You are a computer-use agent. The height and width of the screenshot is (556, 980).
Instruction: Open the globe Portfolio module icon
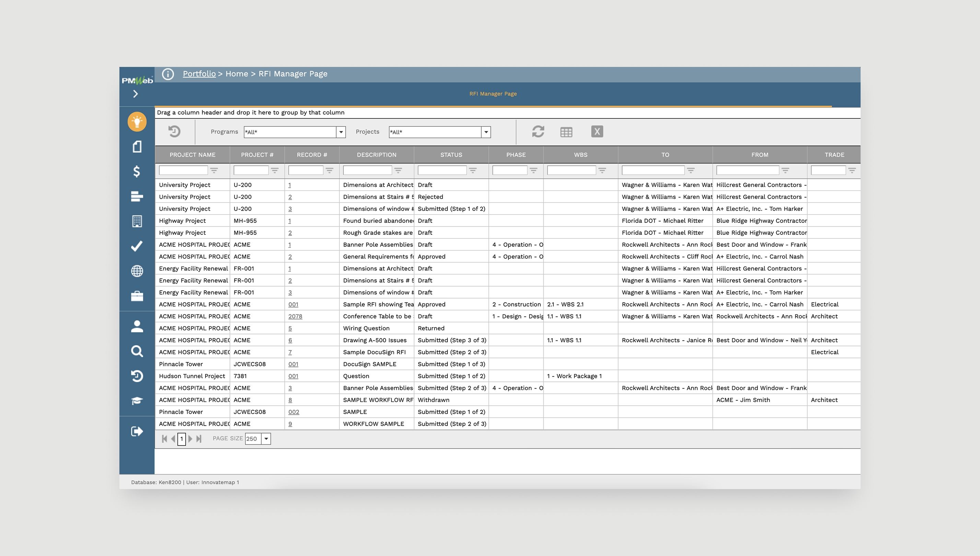coord(137,271)
